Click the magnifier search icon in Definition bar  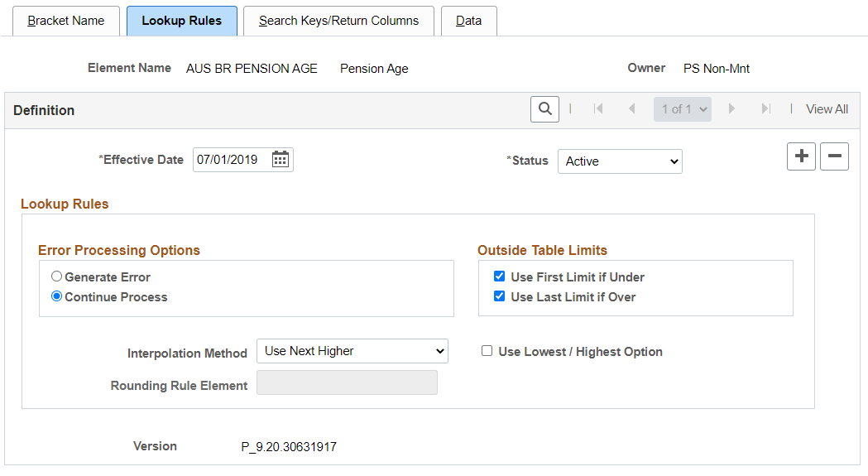pyautogui.click(x=544, y=109)
